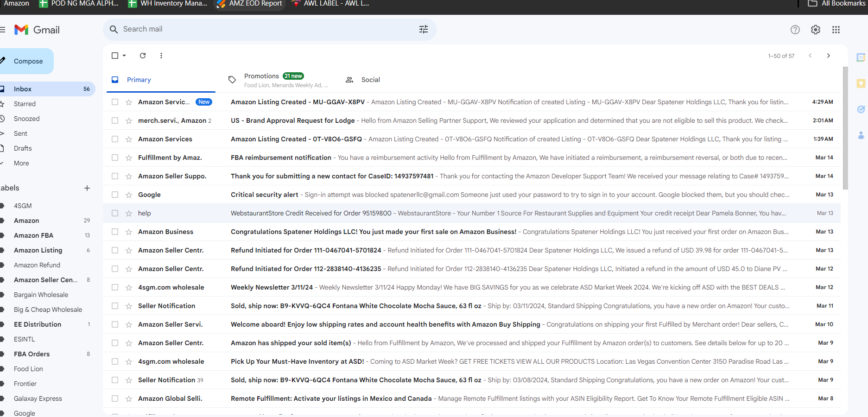
Task: Select the Critical security alert checkbox
Action: coord(115,195)
